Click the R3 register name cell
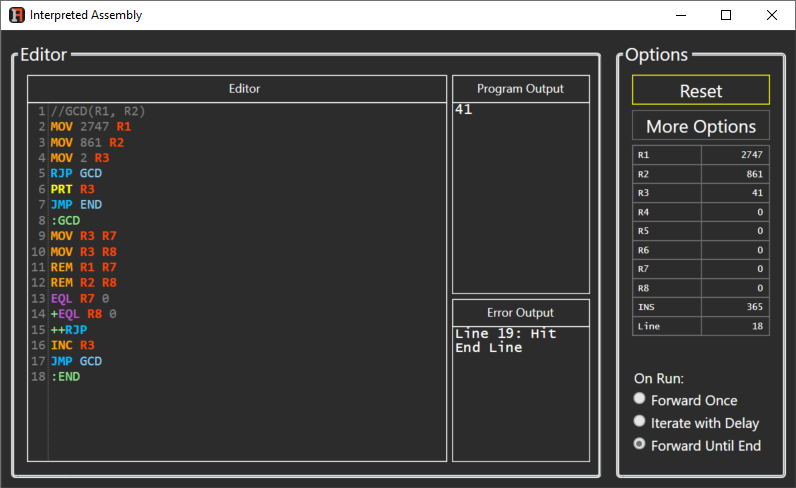The width and height of the screenshot is (796, 488). point(667,193)
